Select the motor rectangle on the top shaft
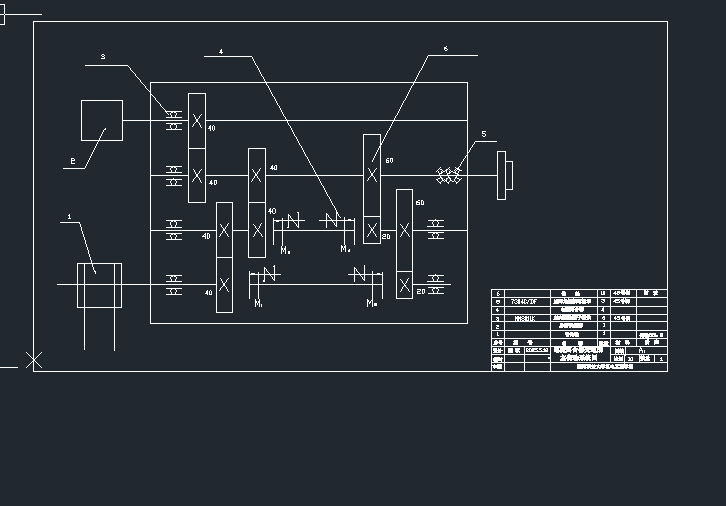The height and width of the screenshot is (506, 726). pyautogui.click(x=102, y=120)
